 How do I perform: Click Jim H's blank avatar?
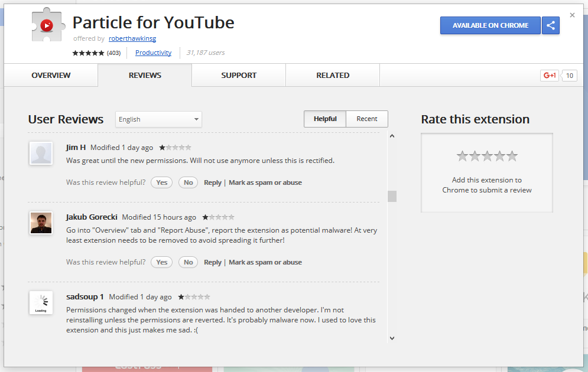(41, 154)
